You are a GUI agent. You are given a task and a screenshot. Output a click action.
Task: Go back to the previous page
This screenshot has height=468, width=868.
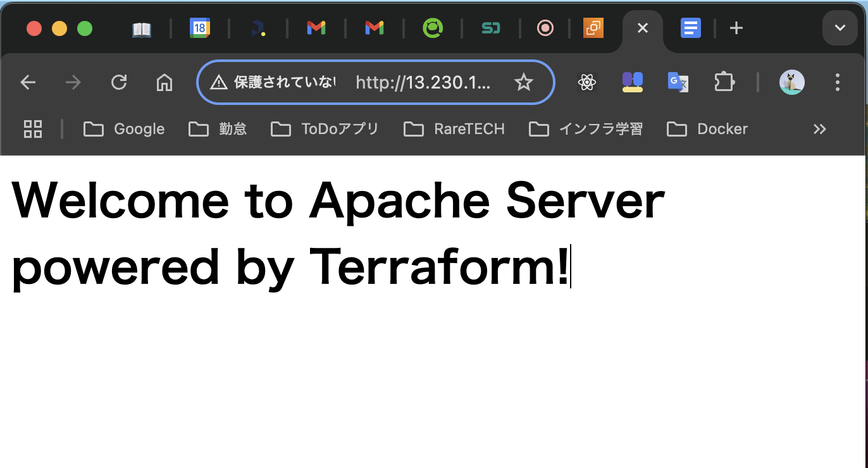pos(28,82)
